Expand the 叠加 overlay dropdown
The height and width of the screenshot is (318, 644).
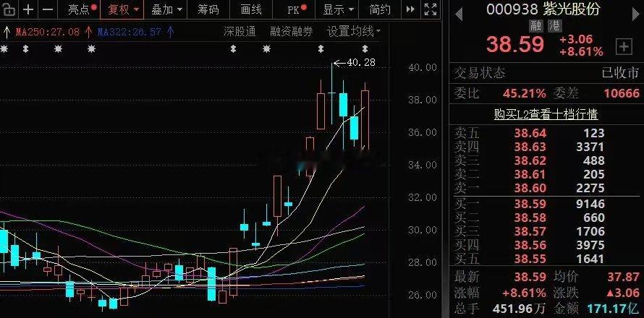(166, 9)
